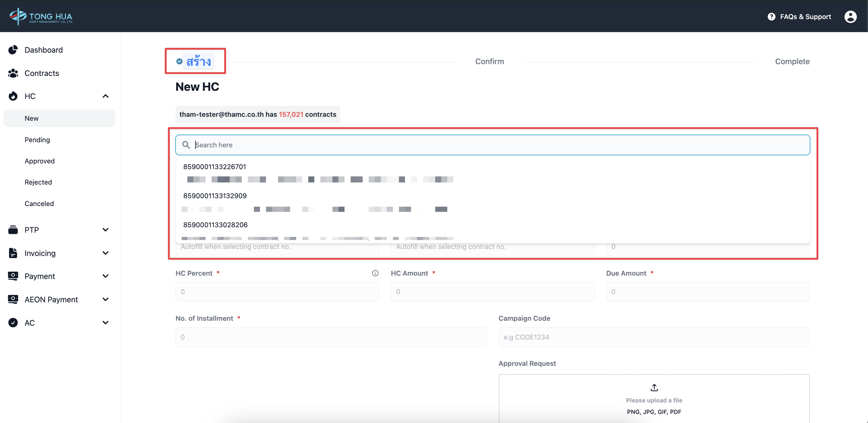
Task: Click the Dashboard pie chart icon
Action: (x=13, y=50)
